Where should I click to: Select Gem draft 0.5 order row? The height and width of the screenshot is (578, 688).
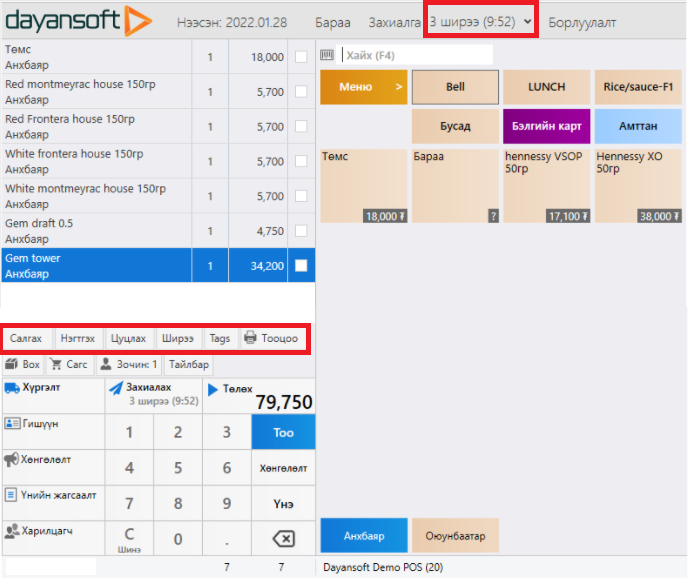(x=158, y=231)
